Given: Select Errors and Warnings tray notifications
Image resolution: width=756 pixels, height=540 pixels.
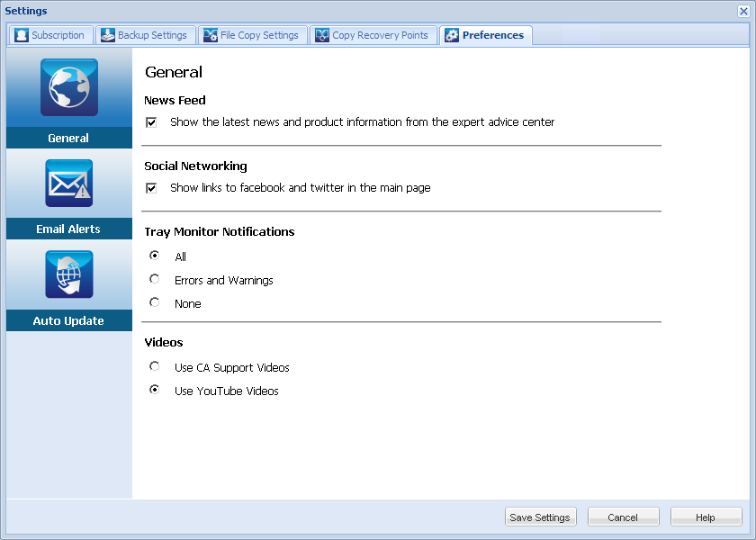Looking at the screenshot, I should click(154, 279).
